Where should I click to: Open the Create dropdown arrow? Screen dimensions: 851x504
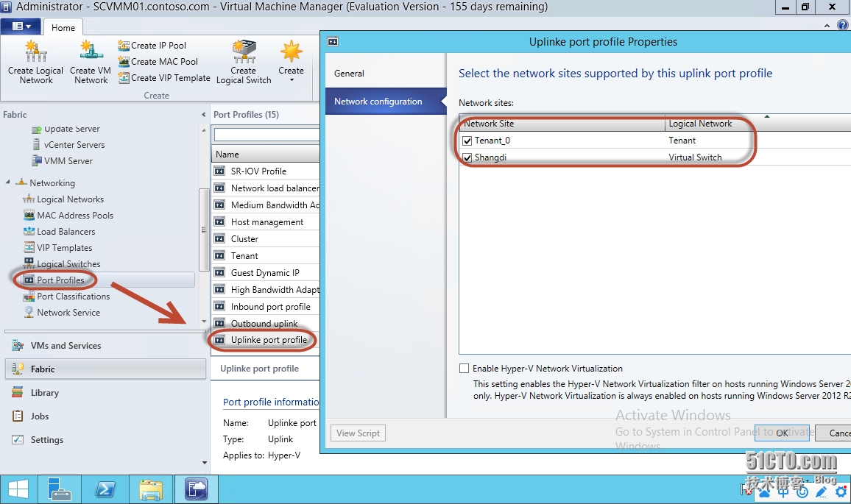[292, 80]
